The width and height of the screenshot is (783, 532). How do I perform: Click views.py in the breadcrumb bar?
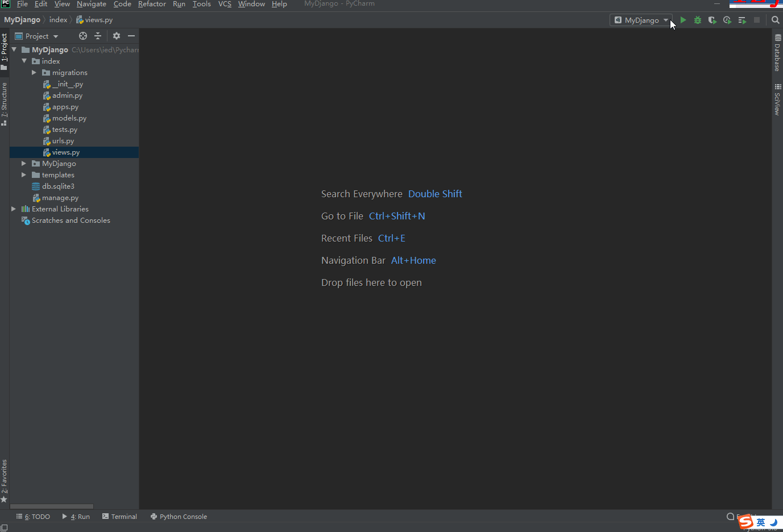click(x=94, y=20)
